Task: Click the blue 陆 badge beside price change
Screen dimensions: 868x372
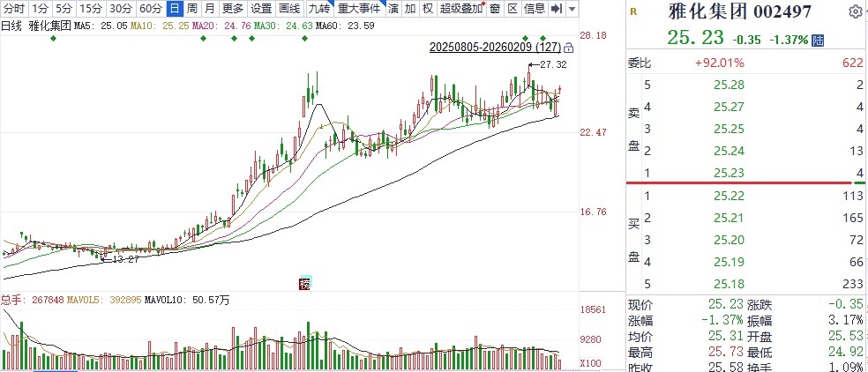Action: click(818, 40)
